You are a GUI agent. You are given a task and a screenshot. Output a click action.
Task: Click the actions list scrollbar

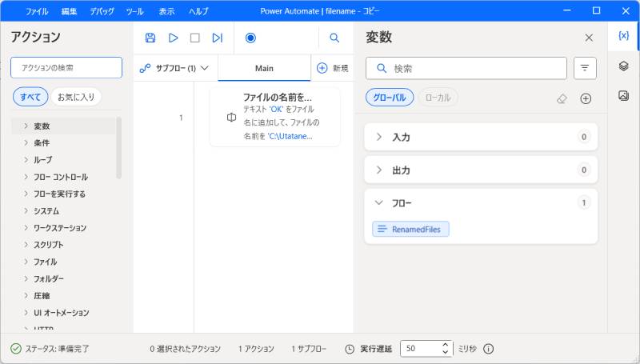(x=118, y=148)
